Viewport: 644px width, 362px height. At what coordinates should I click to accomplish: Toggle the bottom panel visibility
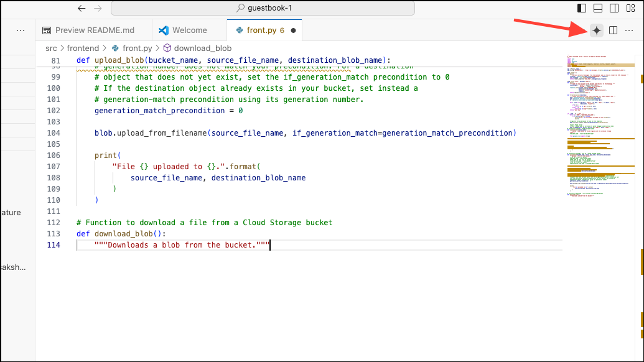point(597,7)
